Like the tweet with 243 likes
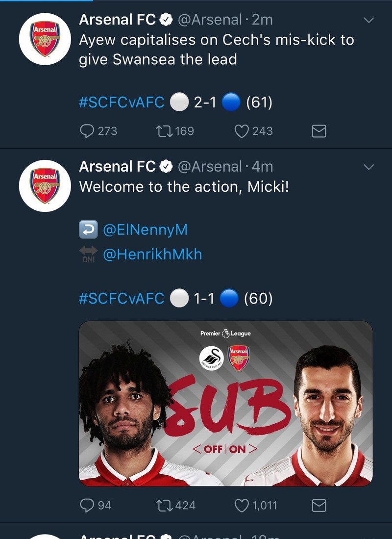Screen dimensions: 392x539 242,131
